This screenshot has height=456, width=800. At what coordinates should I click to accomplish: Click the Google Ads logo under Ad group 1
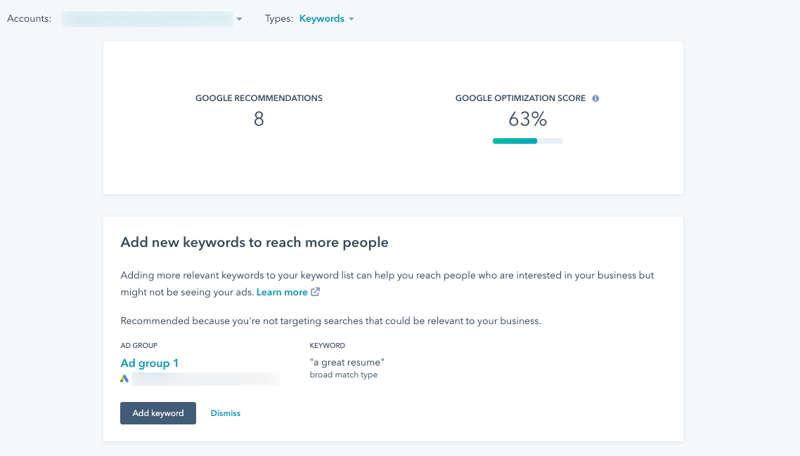pos(125,379)
